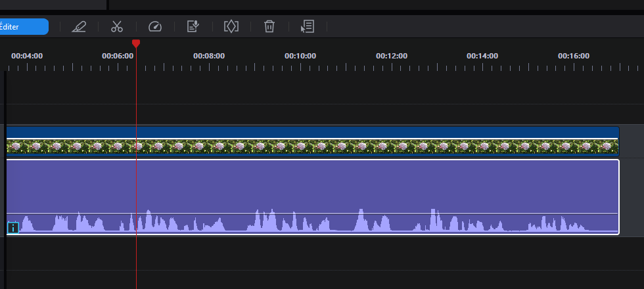Click the Éditer button
Viewport: 644px width, 289px height.
point(24,27)
